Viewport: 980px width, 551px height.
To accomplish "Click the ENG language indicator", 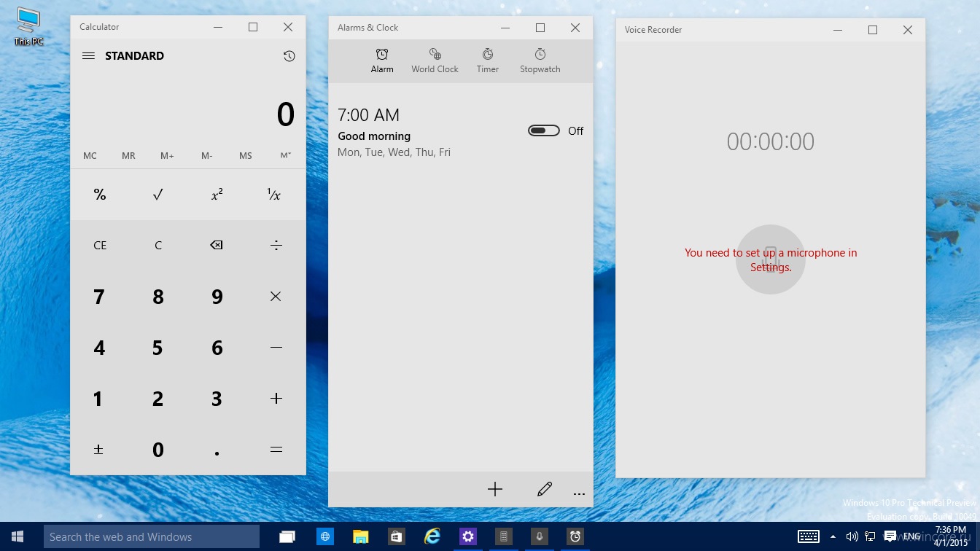I will (x=911, y=537).
